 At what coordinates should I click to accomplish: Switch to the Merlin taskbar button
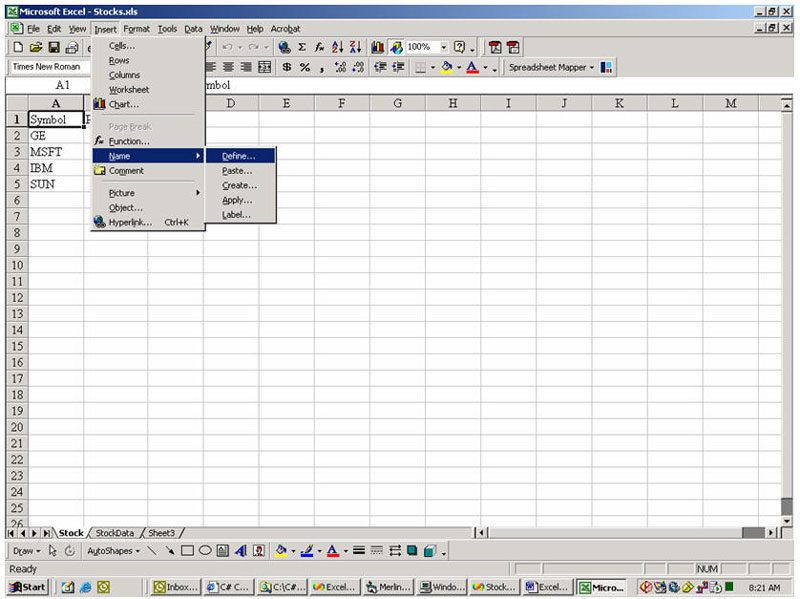(389, 587)
